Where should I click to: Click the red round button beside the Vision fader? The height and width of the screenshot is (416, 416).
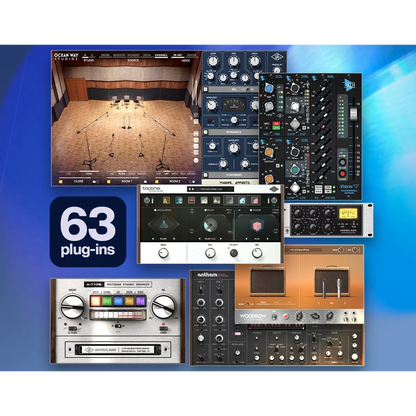tap(342, 174)
